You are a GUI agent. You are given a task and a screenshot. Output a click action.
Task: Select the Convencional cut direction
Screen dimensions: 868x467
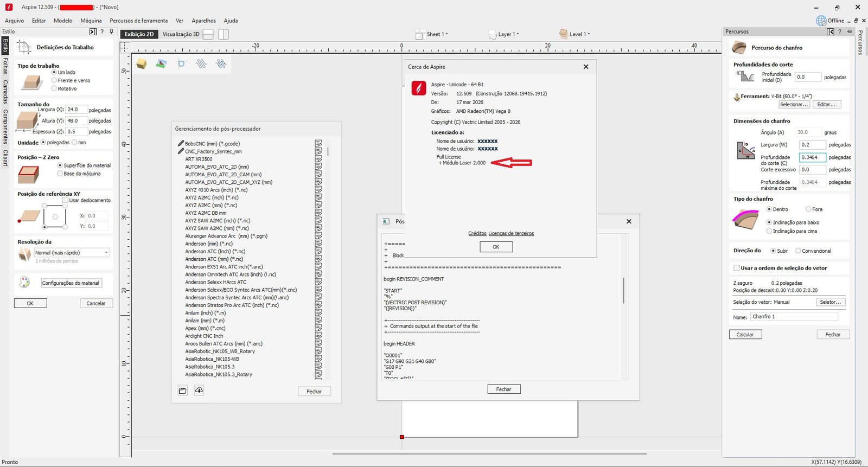click(x=798, y=251)
